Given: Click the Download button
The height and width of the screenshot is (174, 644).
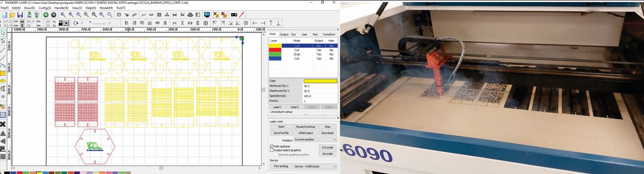Looking at the screenshot, I should coord(327,133).
